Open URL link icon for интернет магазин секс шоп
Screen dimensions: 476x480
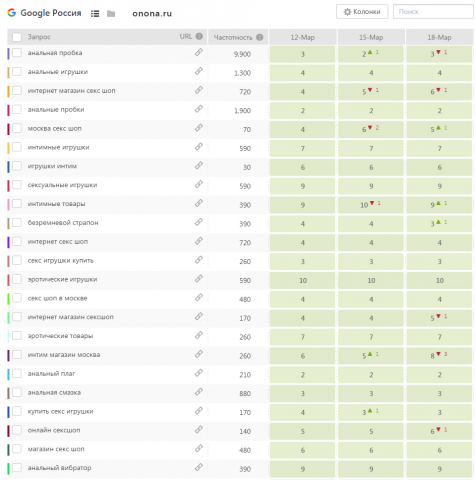(199, 90)
